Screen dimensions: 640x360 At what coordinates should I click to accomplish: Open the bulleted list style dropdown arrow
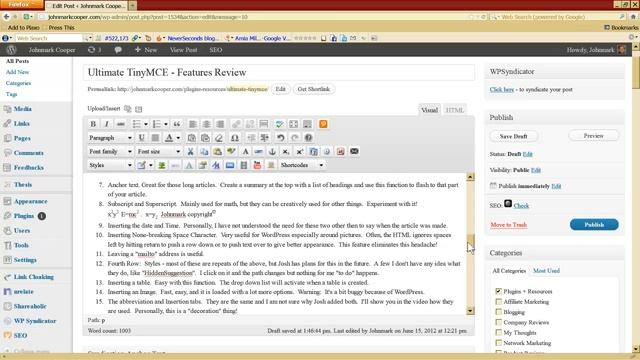click(x=146, y=124)
